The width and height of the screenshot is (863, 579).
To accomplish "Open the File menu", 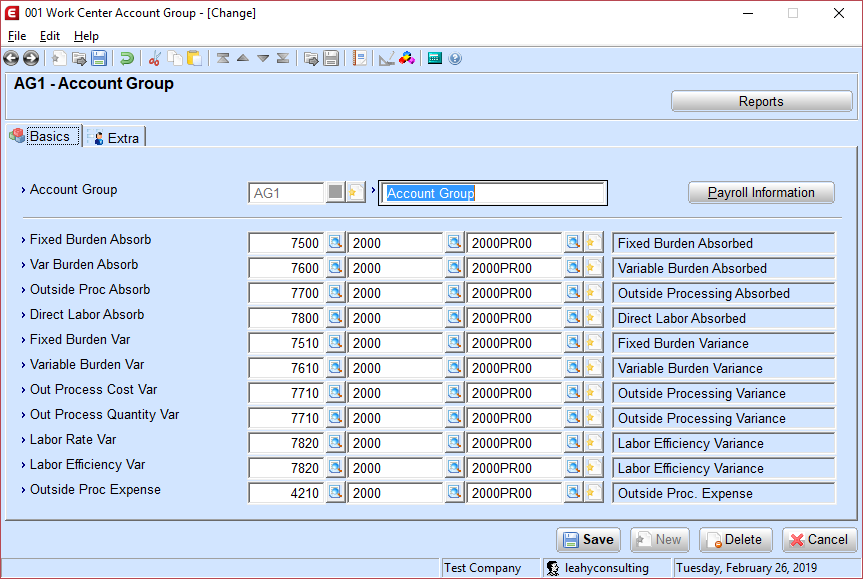I will click(x=17, y=36).
